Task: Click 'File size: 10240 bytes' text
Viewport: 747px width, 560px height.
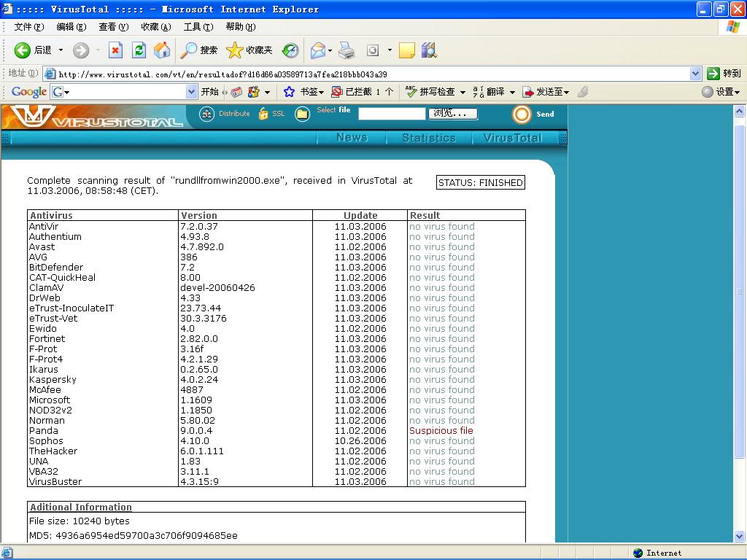Action: coord(79,521)
